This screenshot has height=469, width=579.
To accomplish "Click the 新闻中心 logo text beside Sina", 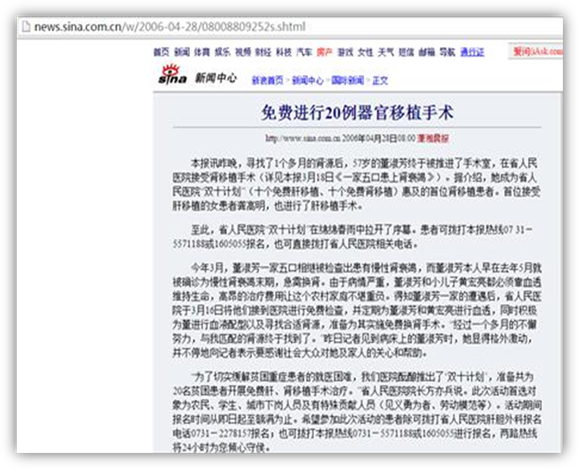I will click(216, 78).
